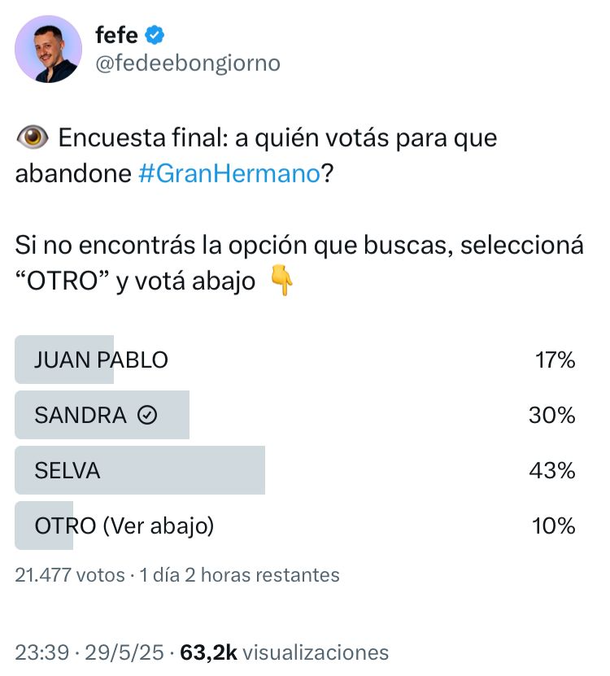
Task: Click the 21.477 votos count
Action: click(70, 575)
